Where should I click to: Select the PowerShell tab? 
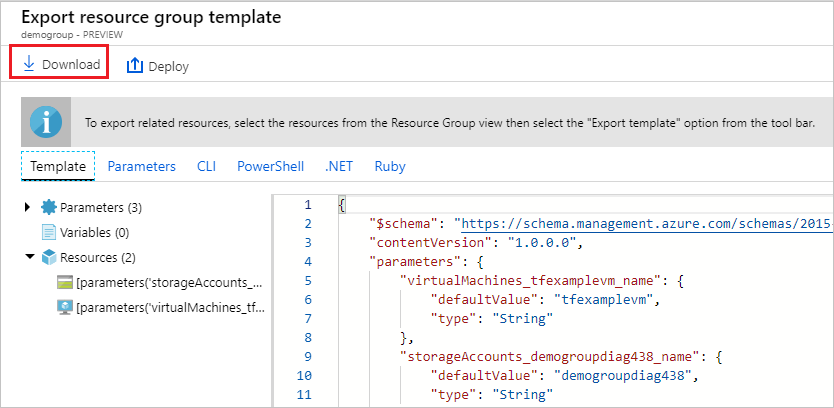pos(268,166)
